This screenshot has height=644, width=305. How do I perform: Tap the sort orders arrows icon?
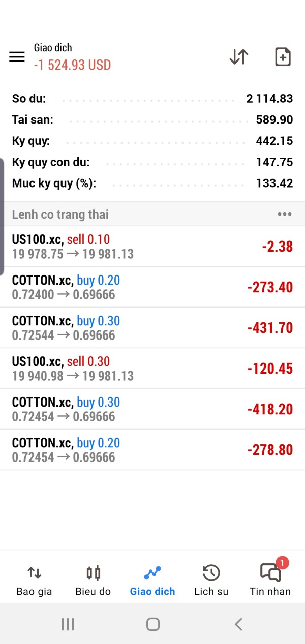pos(238,57)
